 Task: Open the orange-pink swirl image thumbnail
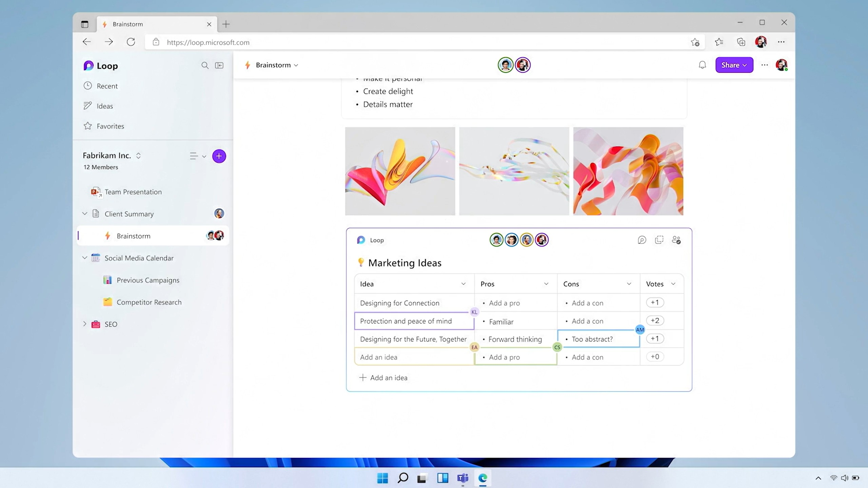pyautogui.click(x=628, y=171)
